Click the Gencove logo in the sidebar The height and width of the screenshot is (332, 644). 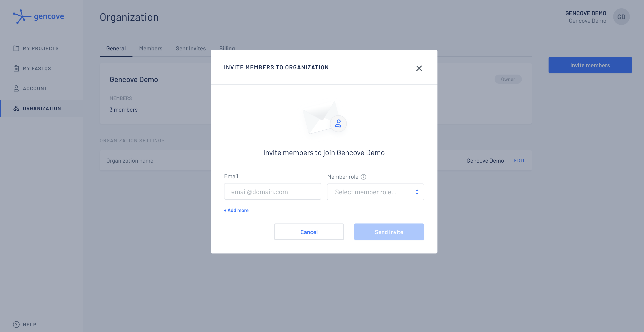[39, 16]
